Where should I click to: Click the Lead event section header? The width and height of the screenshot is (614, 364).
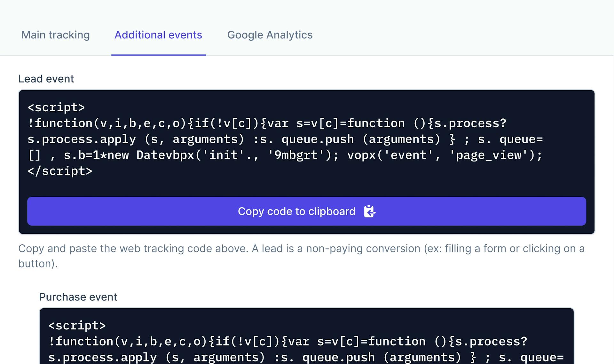(46, 78)
